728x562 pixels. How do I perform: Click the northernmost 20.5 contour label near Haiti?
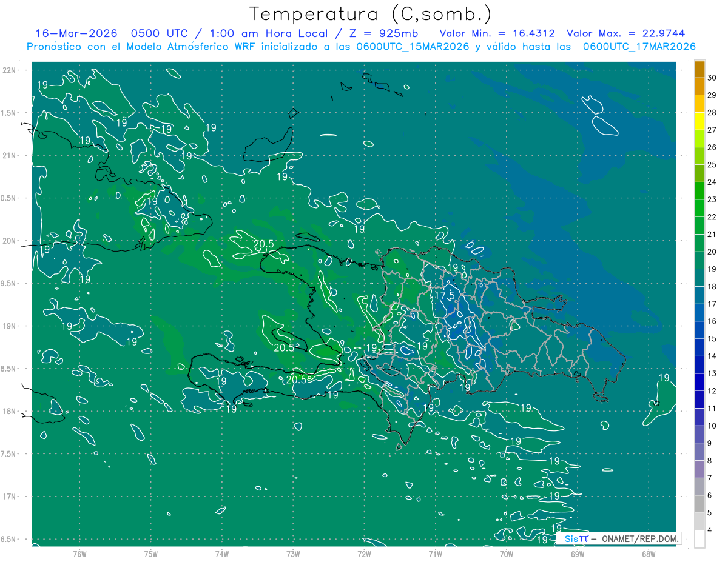click(x=264, y=244)
